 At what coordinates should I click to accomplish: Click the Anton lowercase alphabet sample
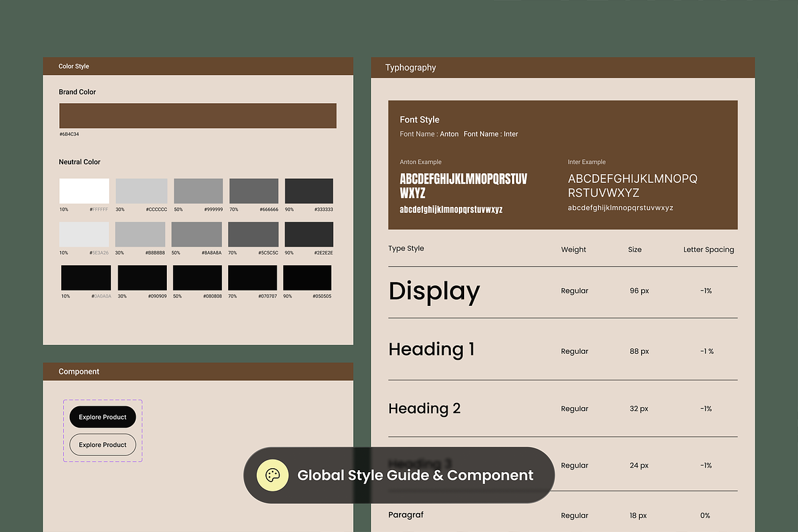tap(451, 209)
